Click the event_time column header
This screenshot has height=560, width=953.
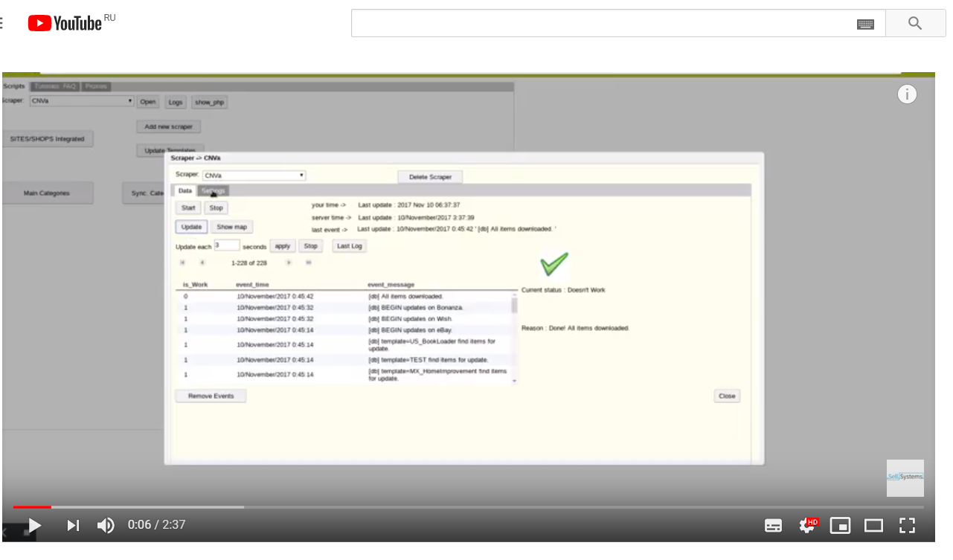pos(252,285)
